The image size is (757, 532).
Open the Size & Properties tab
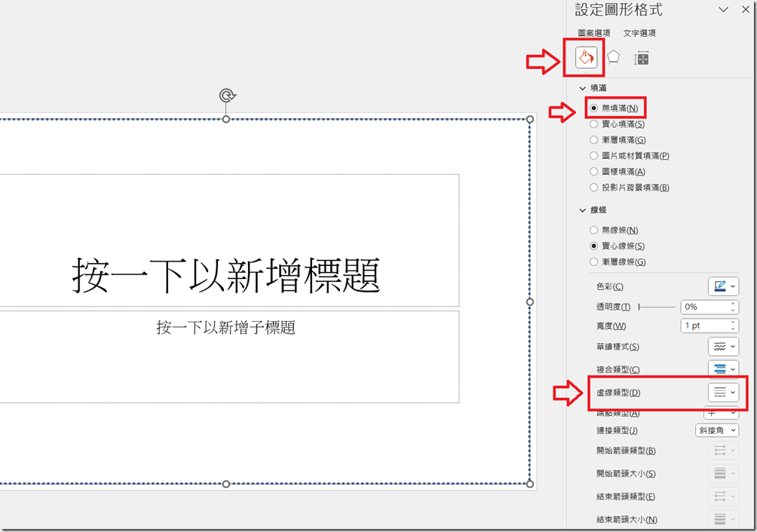click(x=641, y=58)
